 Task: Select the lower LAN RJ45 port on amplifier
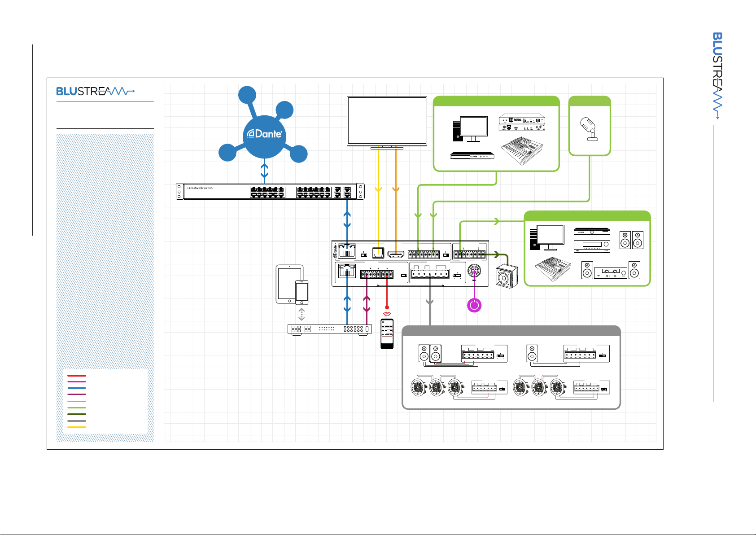(x=347, y=271)
